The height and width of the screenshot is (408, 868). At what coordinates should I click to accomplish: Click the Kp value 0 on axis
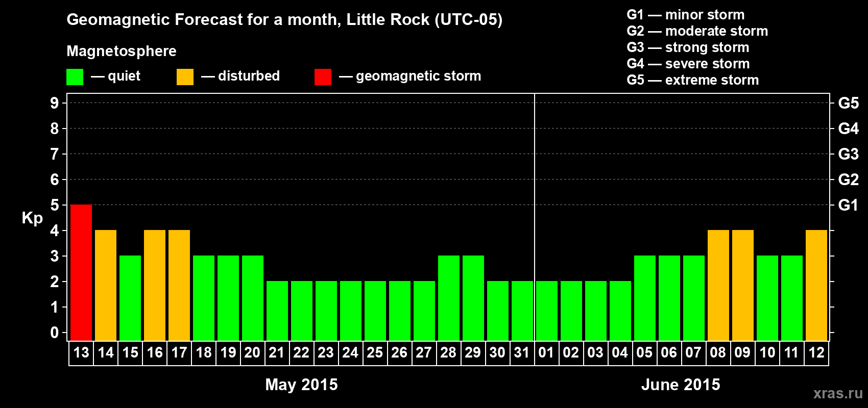(x=55, y=333)
